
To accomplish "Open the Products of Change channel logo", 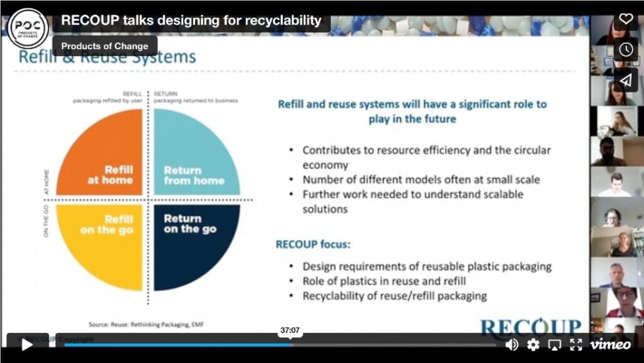I will tap(28, 28).
